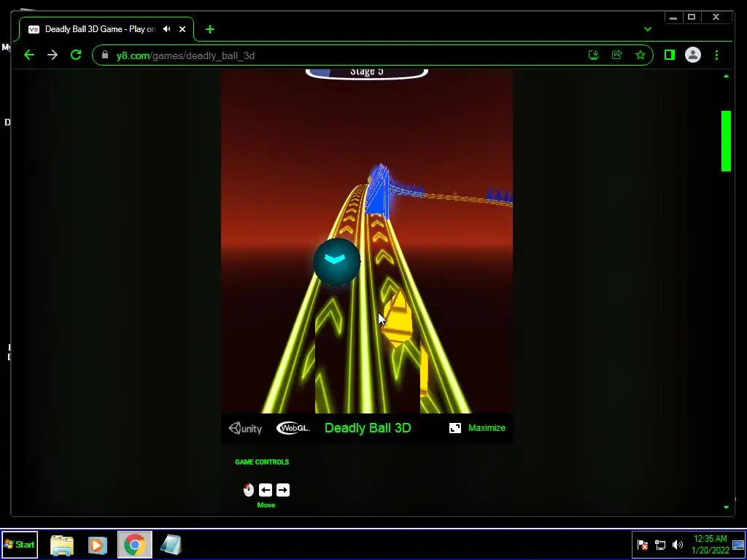Viewport: 747px width, 560px height.
Task: Click the Maximize text link
Action: 487,428
